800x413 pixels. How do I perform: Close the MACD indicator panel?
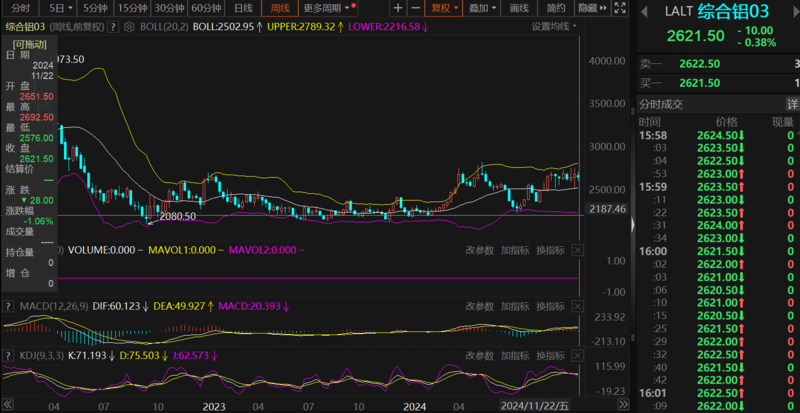578,305
